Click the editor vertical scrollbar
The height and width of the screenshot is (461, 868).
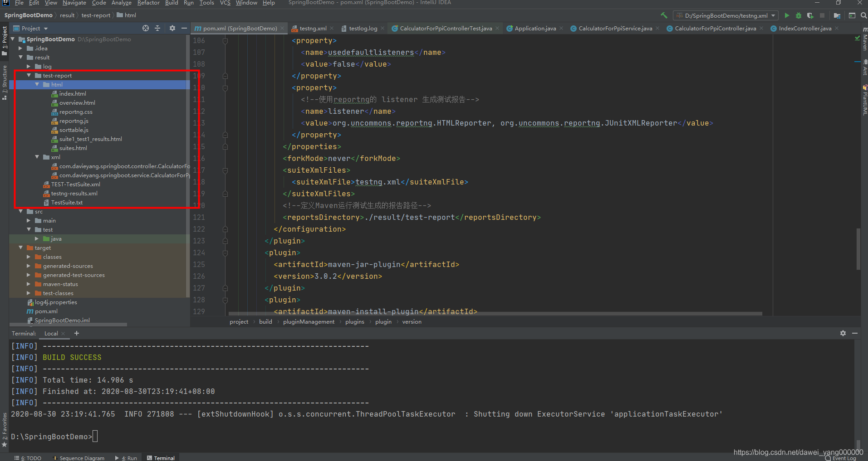tap(858, 249)
